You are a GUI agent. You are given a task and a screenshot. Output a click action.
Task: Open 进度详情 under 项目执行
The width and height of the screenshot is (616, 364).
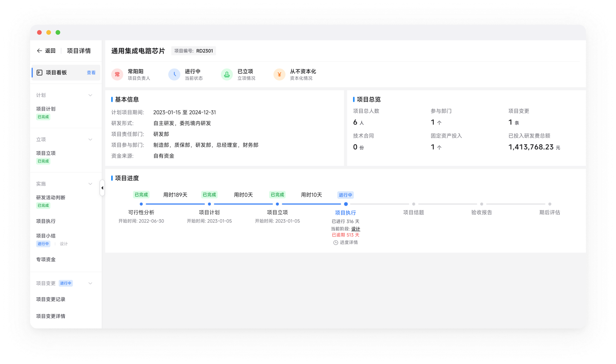coord(349,243)
